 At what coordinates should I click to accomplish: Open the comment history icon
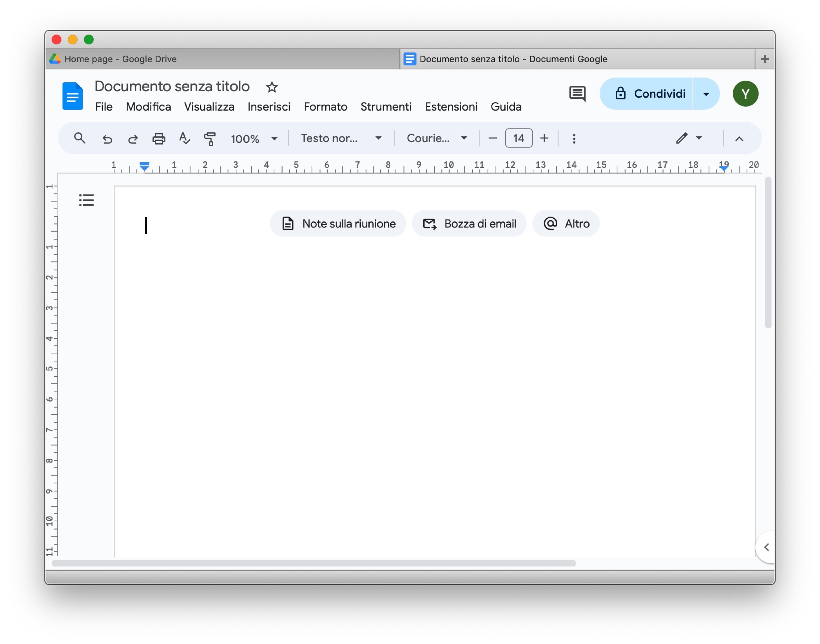[577, 94]
